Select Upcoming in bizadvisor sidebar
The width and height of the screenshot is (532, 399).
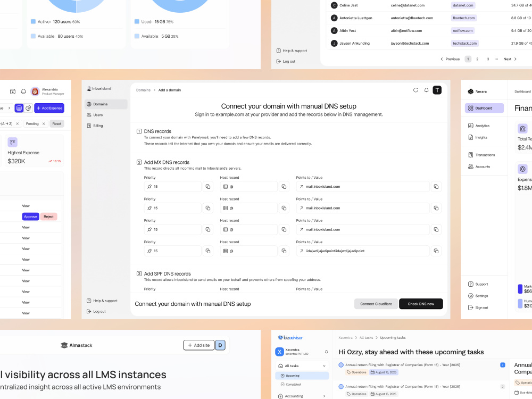302,376
